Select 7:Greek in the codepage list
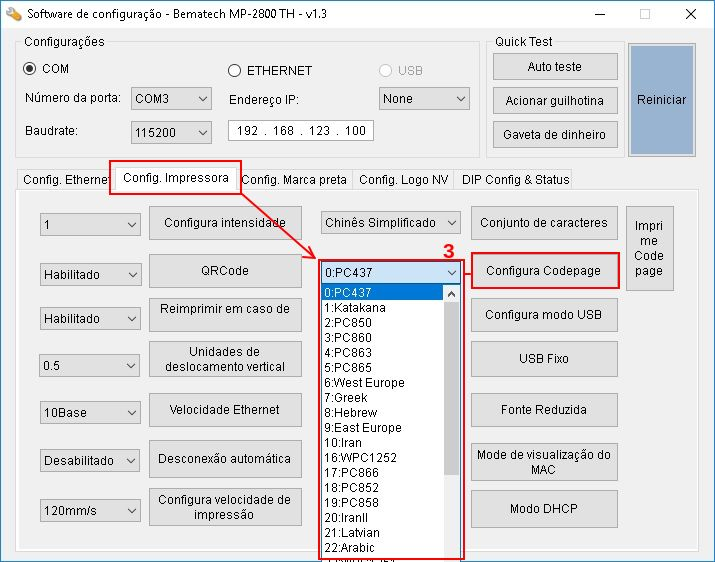 383,398
